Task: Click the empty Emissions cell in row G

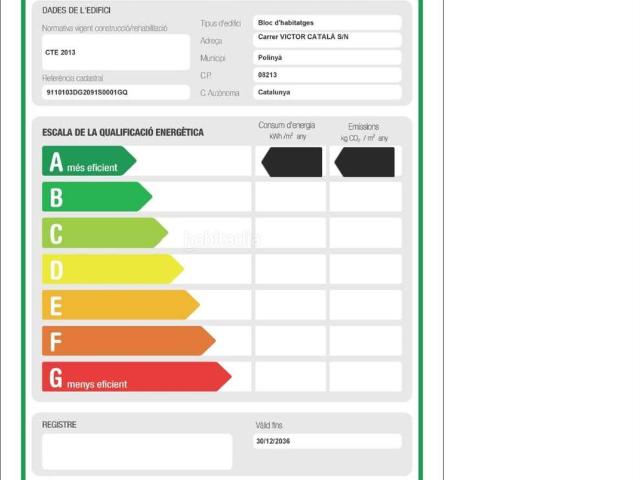Action: click(365, 377)
